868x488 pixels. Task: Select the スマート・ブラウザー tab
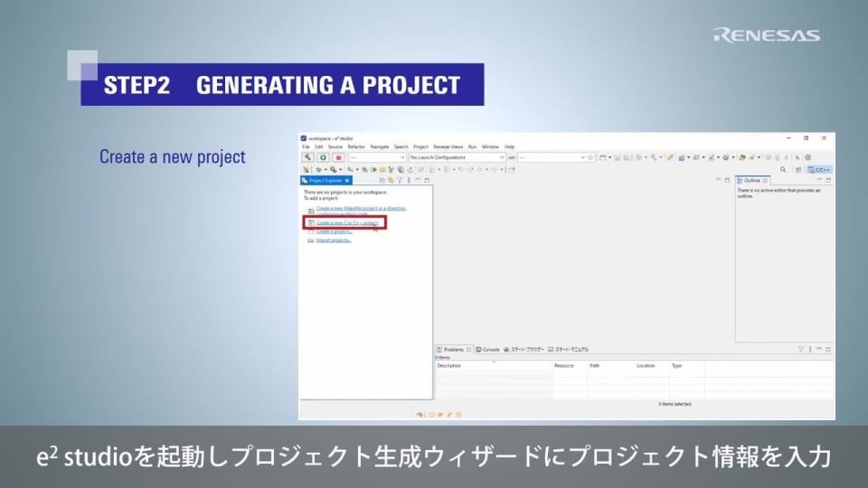click(524, 350)
